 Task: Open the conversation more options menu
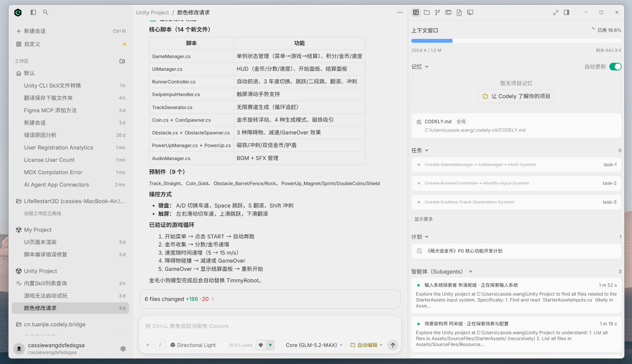400,12
